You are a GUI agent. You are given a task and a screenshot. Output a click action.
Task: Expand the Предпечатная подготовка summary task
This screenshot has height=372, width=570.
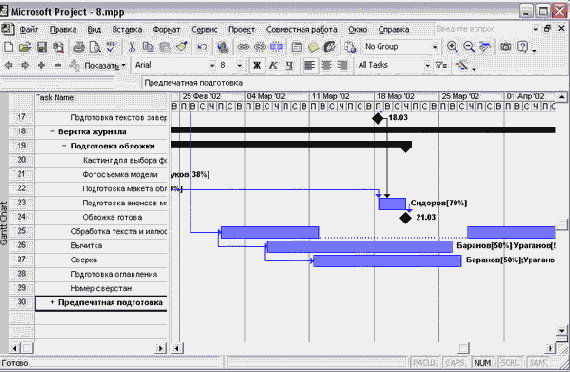[52, 302]
